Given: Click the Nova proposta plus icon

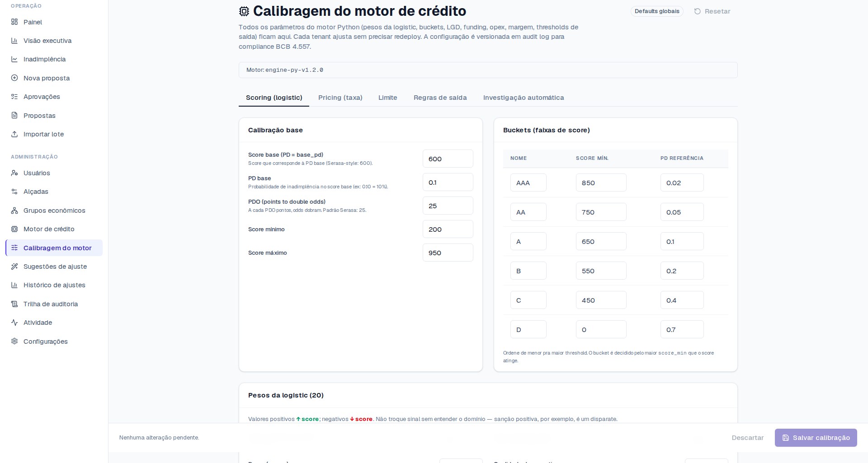Looking at the screenshot, I should click(x=14, y=78).
